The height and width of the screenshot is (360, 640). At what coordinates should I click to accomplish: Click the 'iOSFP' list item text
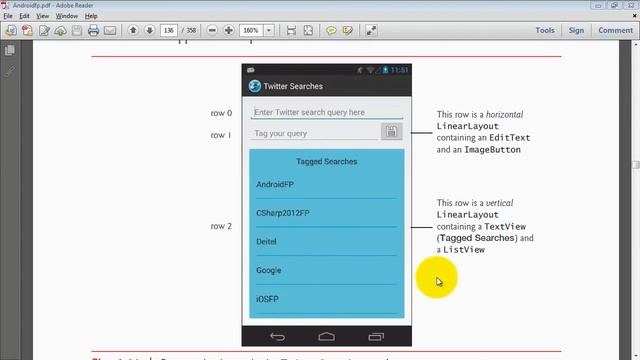pyautogui.click(x=267, y=299)
